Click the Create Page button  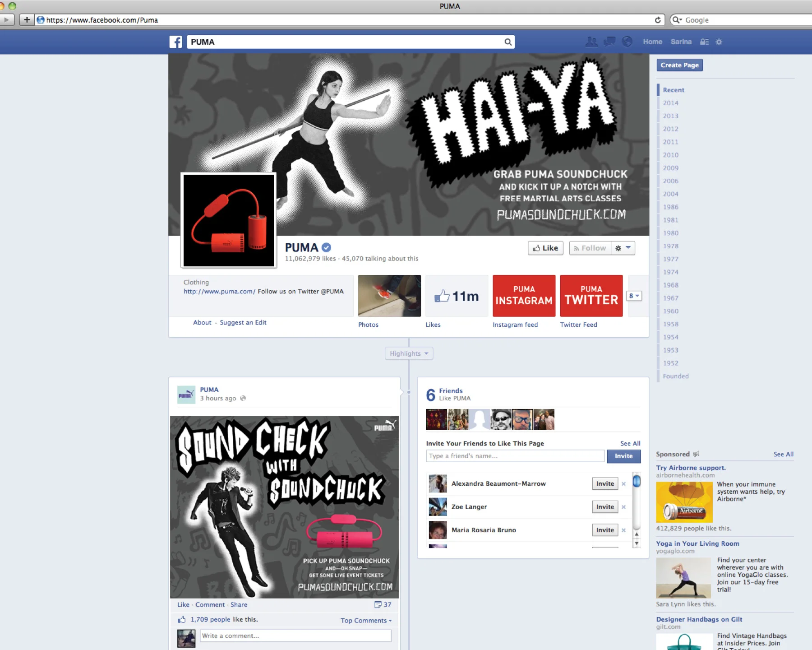(679, 65)
